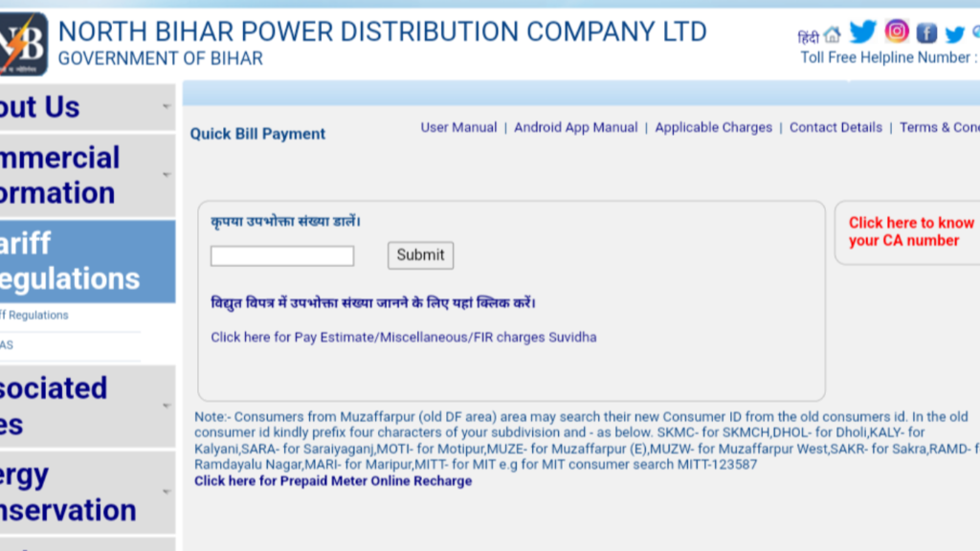
Task: Open the AS sub-link in sidebar
Action: tap(7, 344)
